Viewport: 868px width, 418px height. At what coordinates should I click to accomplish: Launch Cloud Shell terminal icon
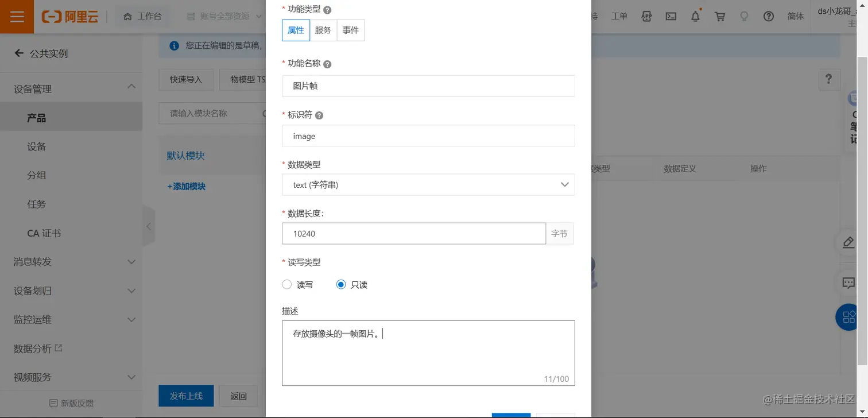pyautogui.click(x=671, y=17)
